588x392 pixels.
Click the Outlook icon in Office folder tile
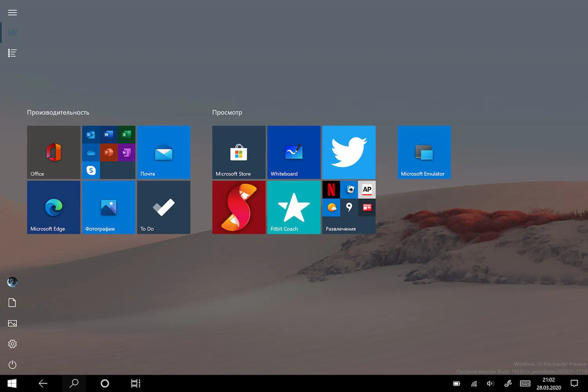[91, 134]
